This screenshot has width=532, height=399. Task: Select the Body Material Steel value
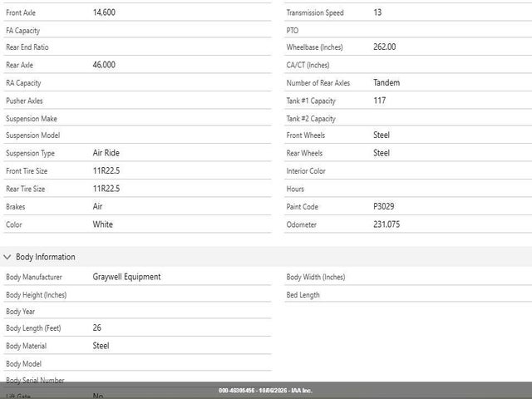pos(101,346)
